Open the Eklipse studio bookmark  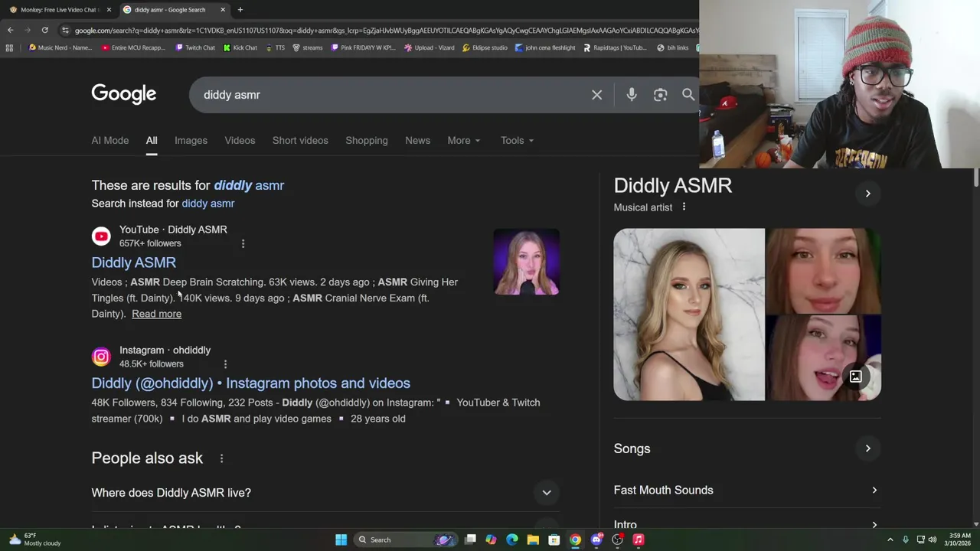click(485, 47)
